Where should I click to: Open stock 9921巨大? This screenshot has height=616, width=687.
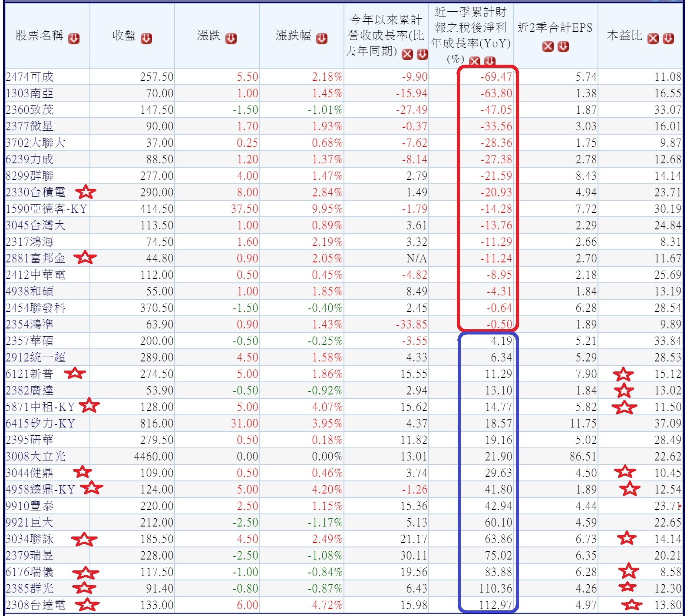pyautogui.click(x=30, y=523)
